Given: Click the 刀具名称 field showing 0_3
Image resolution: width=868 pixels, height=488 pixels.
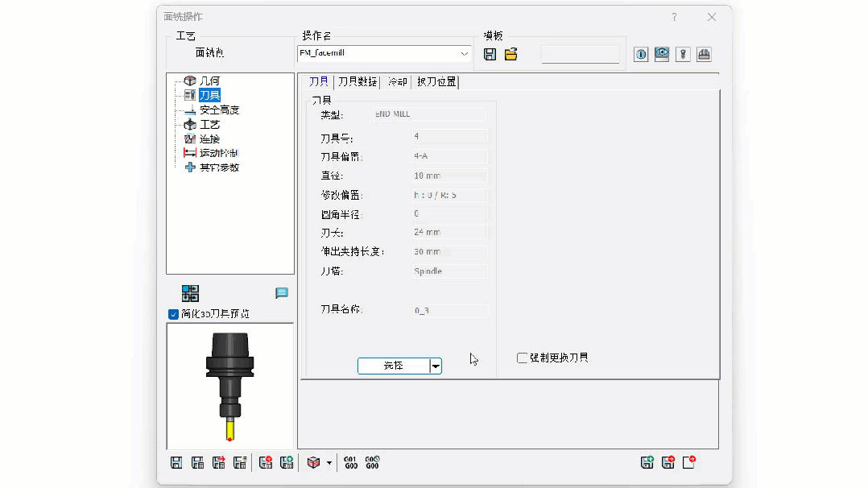Looking at the screenshot, I should click(451, 310).
